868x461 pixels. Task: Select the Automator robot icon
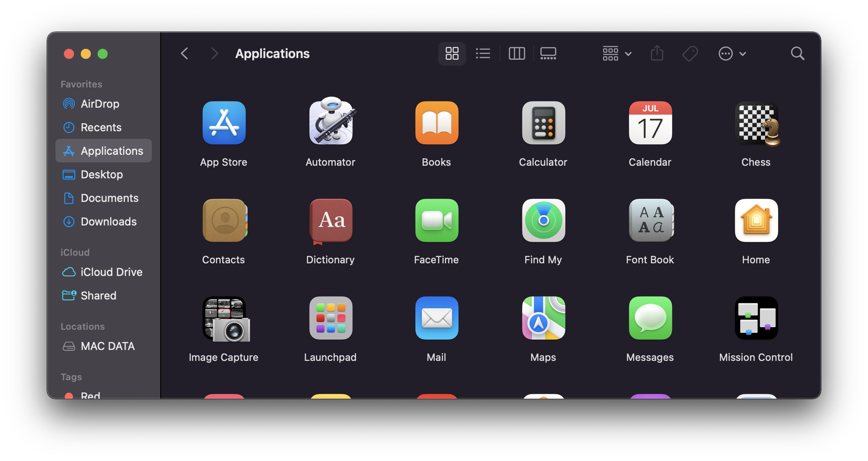pos(331,122)
